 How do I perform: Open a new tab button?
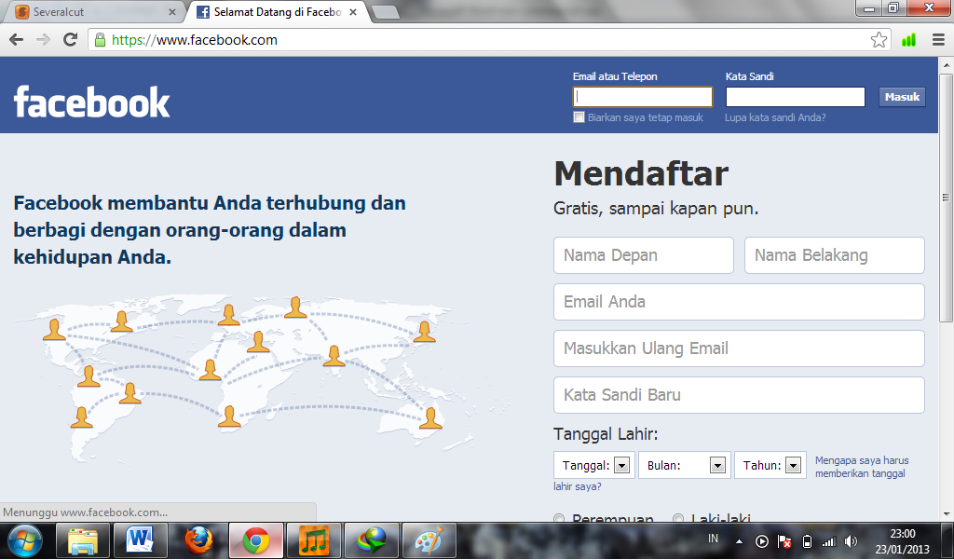(385, 12)
